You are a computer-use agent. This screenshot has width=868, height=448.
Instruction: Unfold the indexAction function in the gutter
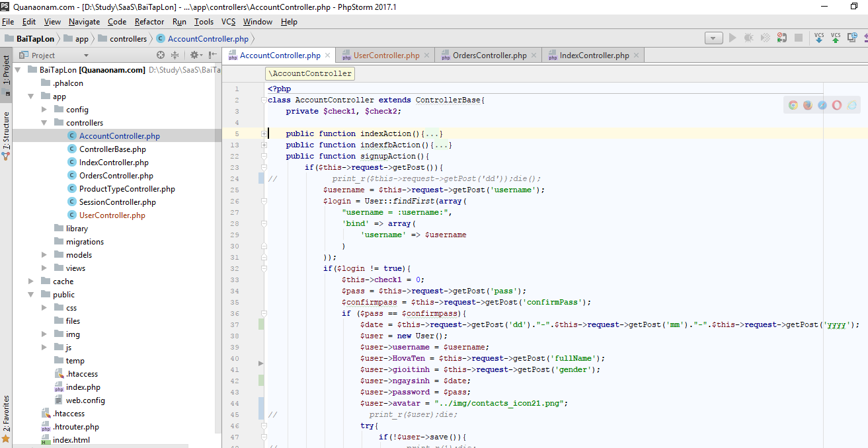click(264, 134)
